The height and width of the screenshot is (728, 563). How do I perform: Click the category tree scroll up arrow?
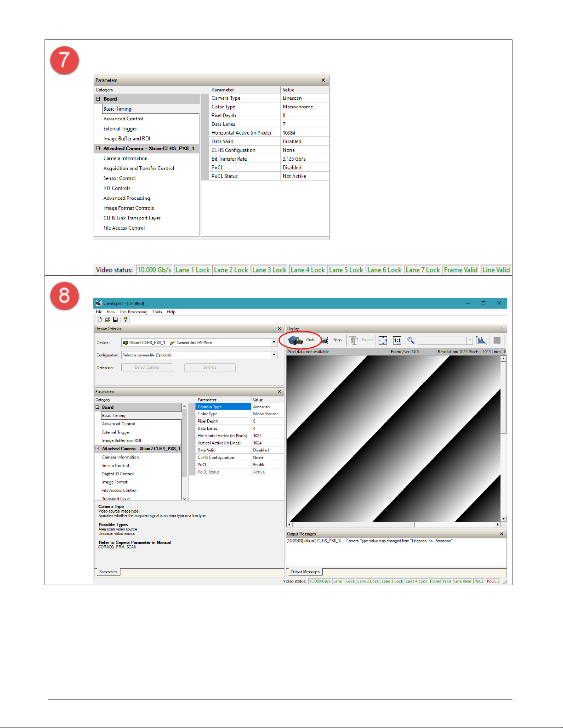[184, 406]
